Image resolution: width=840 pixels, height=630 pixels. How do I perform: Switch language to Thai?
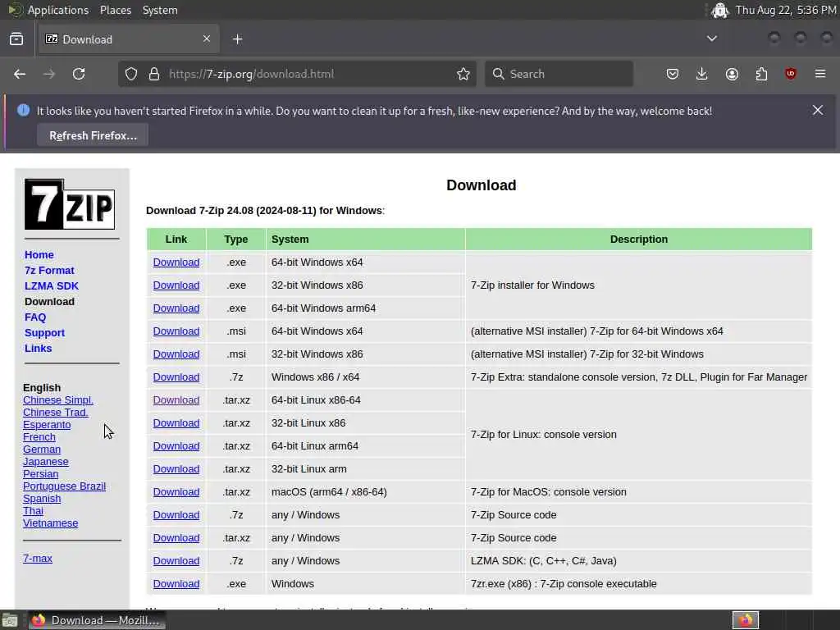tap(33, 511)
